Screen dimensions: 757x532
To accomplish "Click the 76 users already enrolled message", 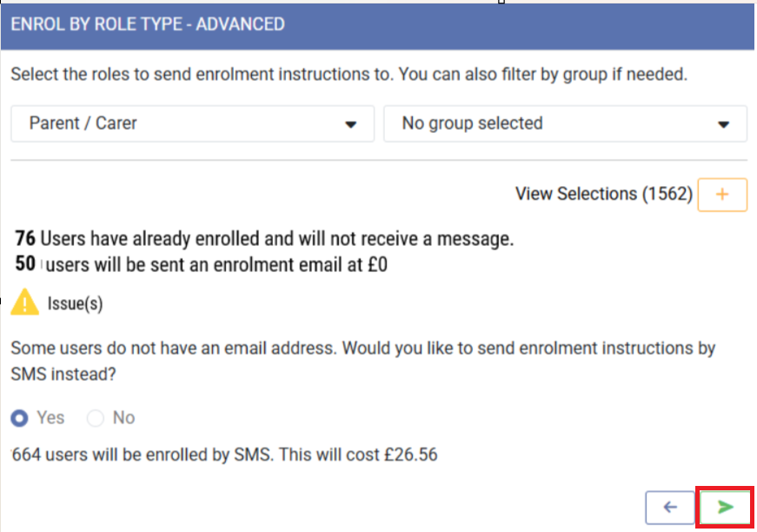I will [x=265, y=238].
